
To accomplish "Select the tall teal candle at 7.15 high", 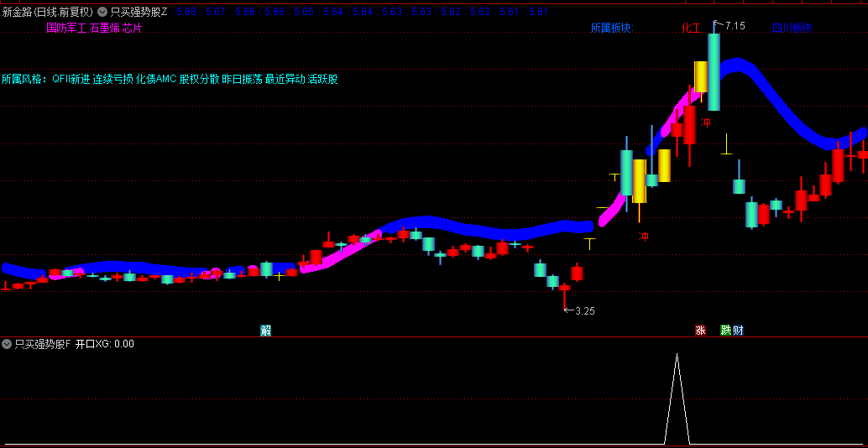I will (714, 72).
